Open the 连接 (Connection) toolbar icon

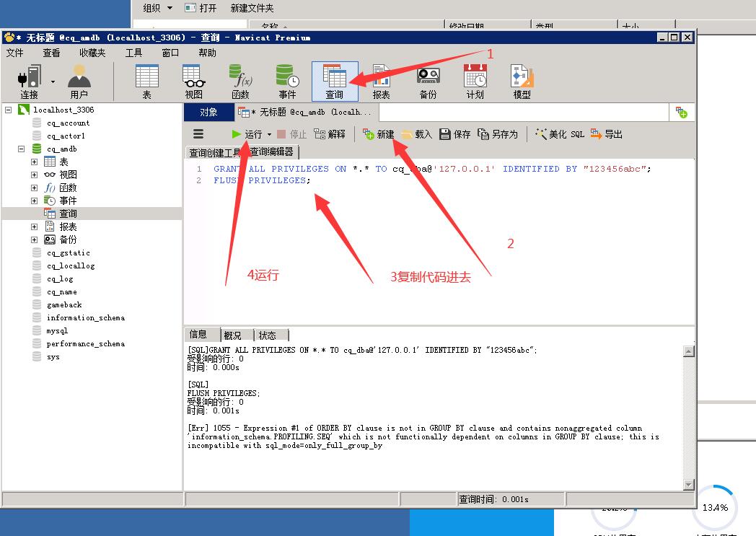(x=30, y=81)
